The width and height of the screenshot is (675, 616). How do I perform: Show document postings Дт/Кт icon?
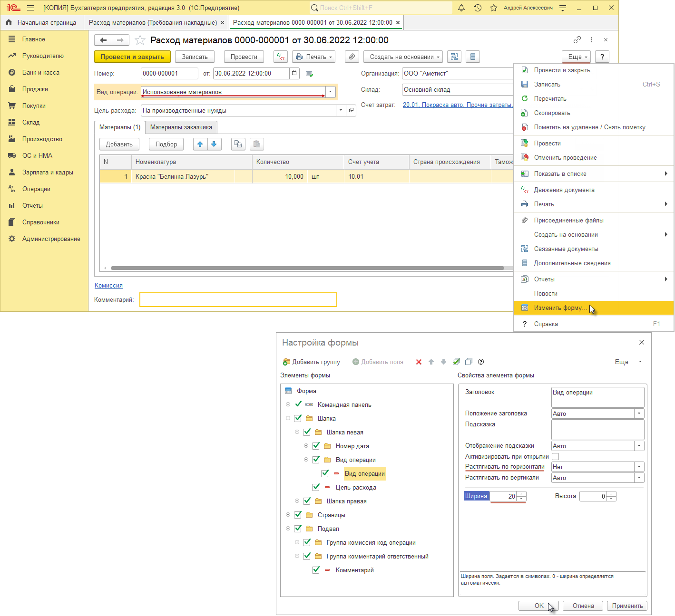281,57
